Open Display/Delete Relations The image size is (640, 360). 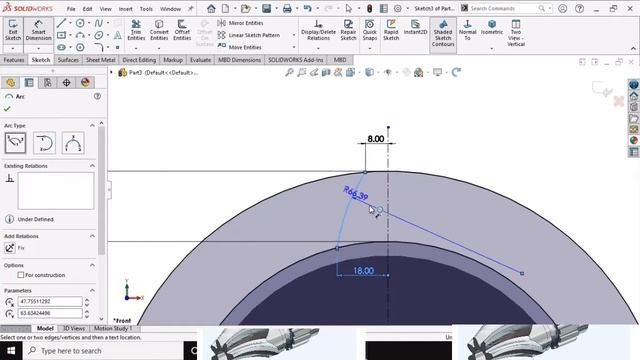click(318, 30)
